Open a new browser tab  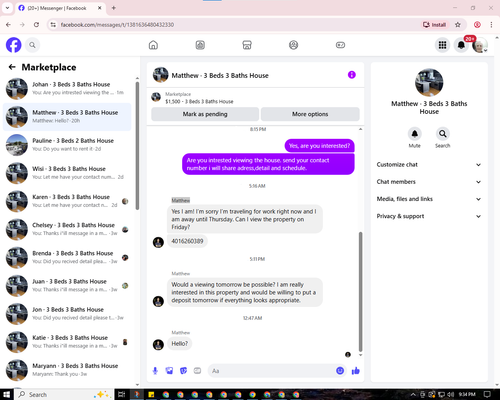[114, 8]
